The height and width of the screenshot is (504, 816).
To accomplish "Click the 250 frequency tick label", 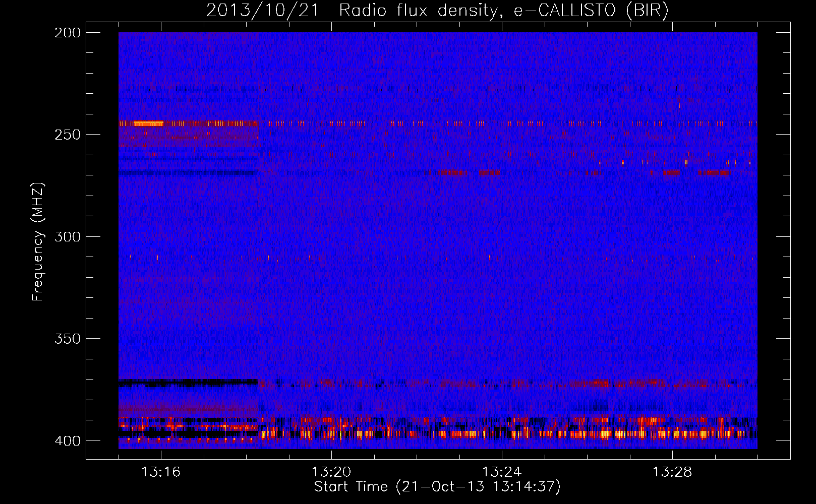I will [x=67, y=135].
